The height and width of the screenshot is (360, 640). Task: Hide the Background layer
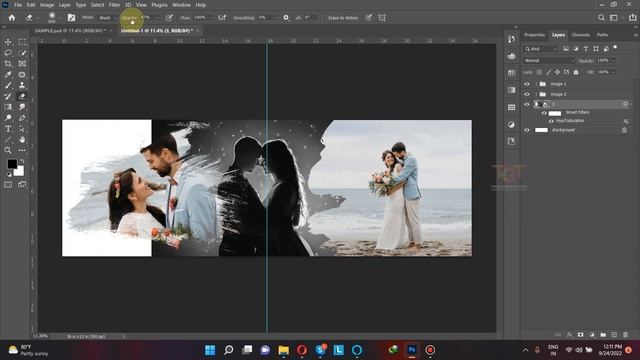tap(527, 130)
